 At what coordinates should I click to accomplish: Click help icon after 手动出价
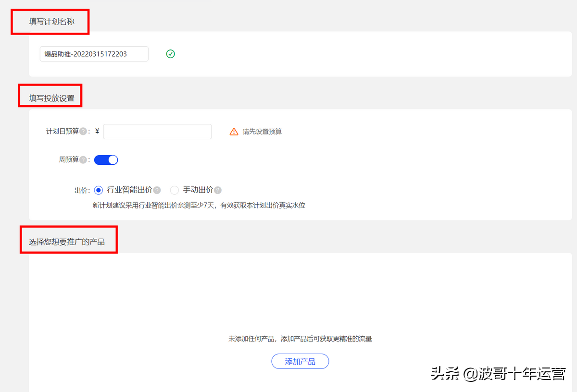218,190
